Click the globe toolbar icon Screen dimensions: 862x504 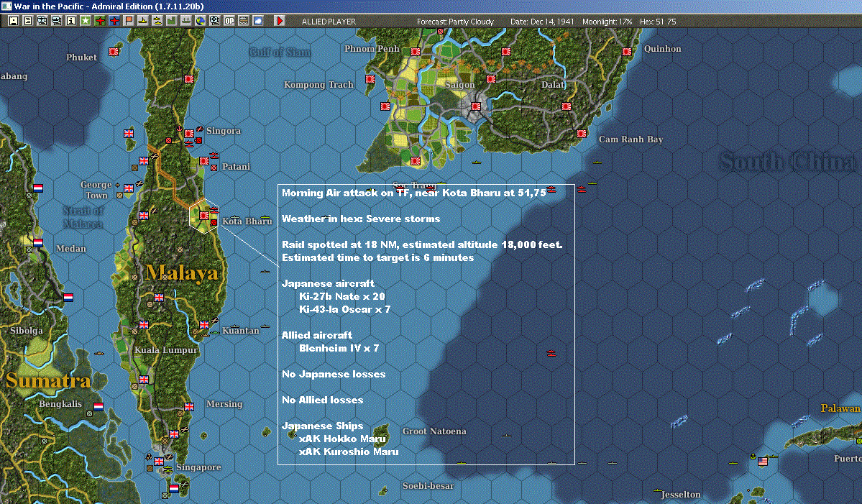[x=200, y=21]
